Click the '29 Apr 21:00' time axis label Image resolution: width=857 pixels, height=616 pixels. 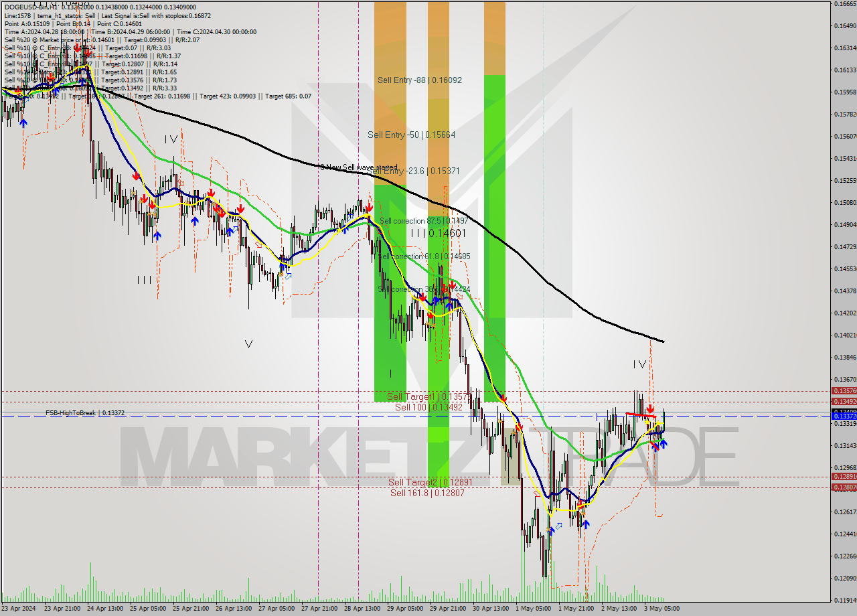click(449, 609)
